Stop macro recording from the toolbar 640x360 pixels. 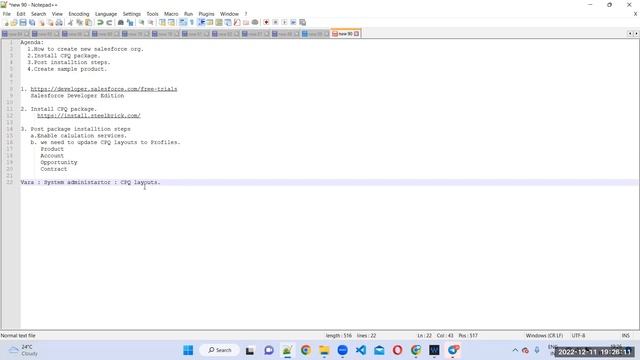pos(276,22)
